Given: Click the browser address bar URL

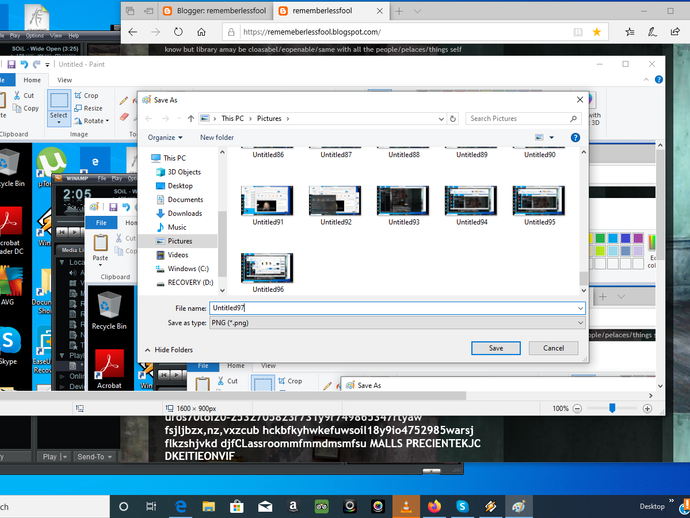Looking at the screenshot, I should pyautogui.click(x=312, y=32).
